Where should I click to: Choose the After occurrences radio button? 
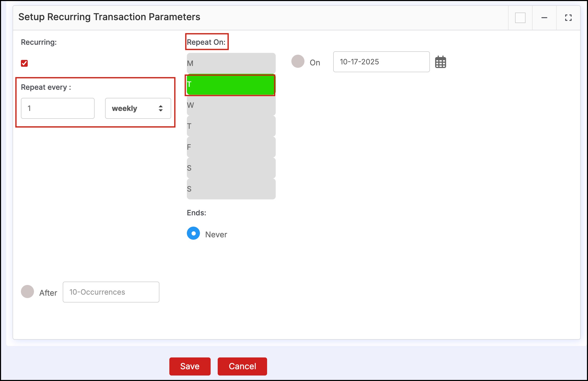(27, 292)
